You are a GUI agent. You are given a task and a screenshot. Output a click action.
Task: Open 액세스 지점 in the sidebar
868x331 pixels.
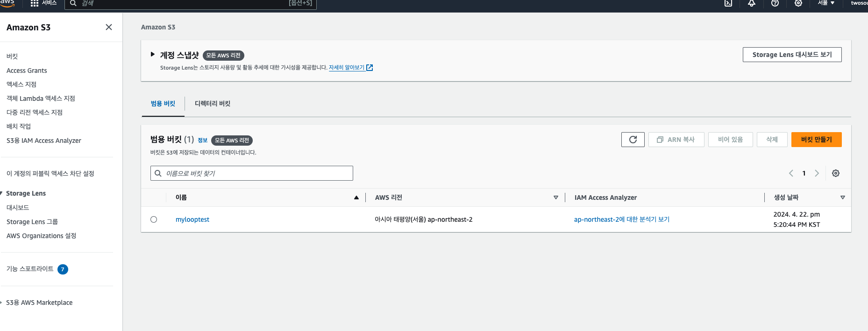click(x=21, y=85)
